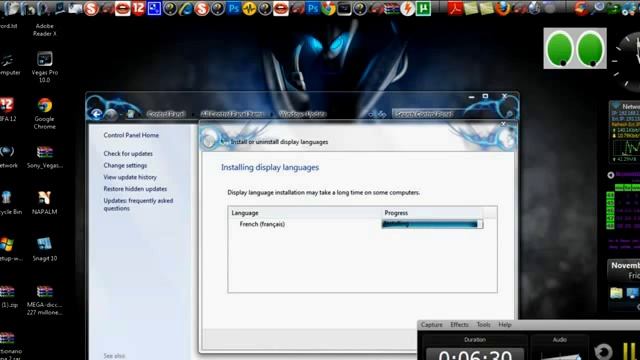Launch the Snagit 10 desktop shortcut
The height and width of the screenshot is (360, 640).
44,249
